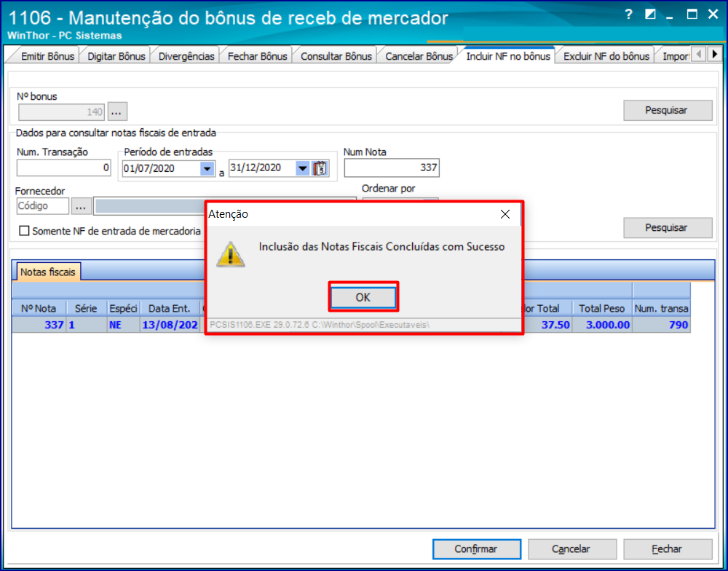Go to the Consultar Bônus tab
Image resolution: width=728 pixels, height=571 pixels.
click(336, 56)
